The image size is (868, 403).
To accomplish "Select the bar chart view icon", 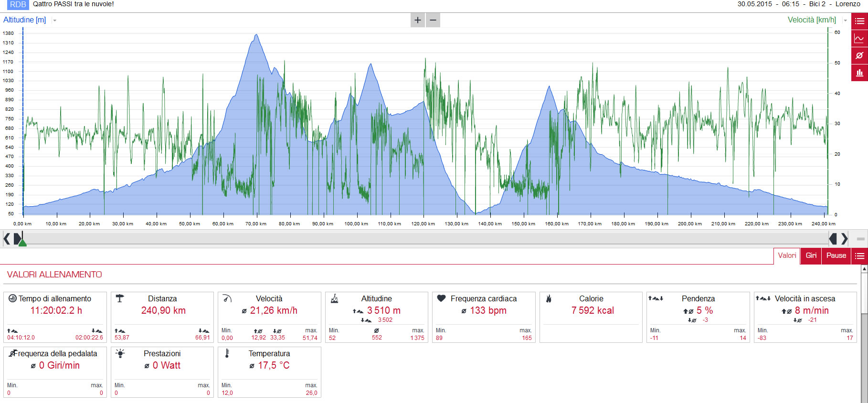I will pyautogui.click(x=859, y=73).
